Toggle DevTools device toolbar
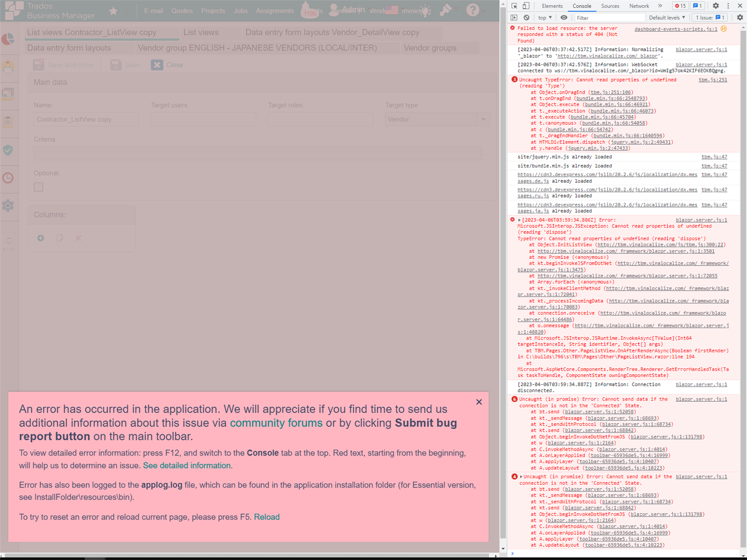The height and width of the screenshot is (560, 747). coord(526,6)
